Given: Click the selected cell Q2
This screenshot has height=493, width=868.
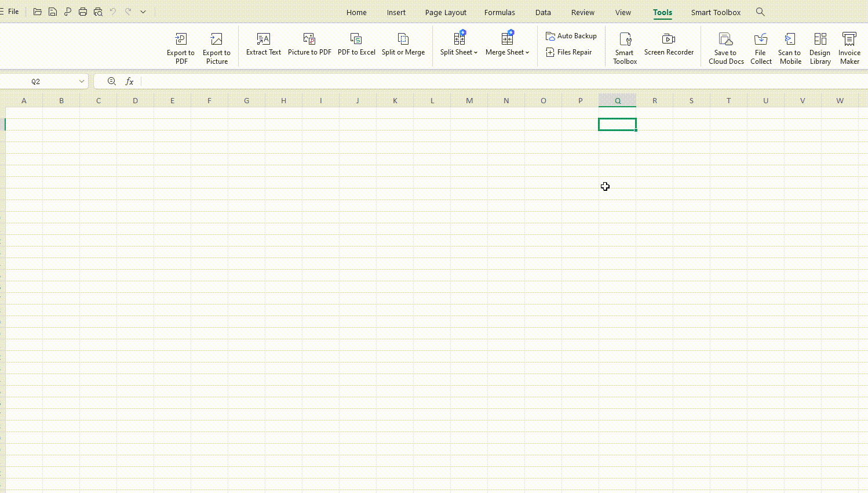Looking at the screenshot, I should [617, 124].
